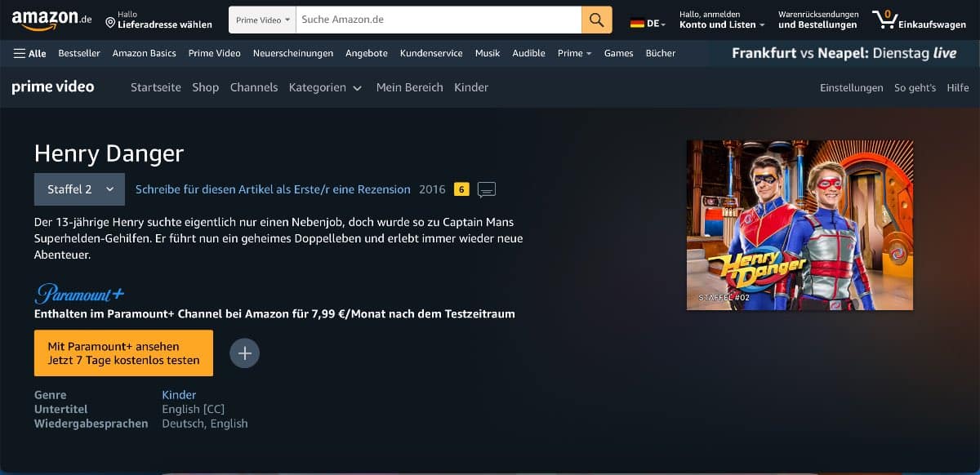Screen dimensions: 980x475
Task: Open Bücher in navigation bar
Action: point(661,53)
